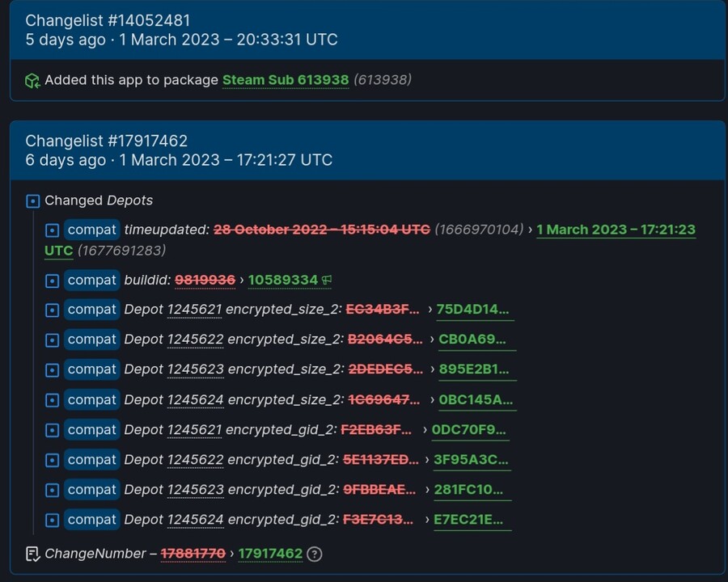Viewport: 728px width, 582px height.
Task: Click the new buildid 10589334 link
Action: click(282, 280)
